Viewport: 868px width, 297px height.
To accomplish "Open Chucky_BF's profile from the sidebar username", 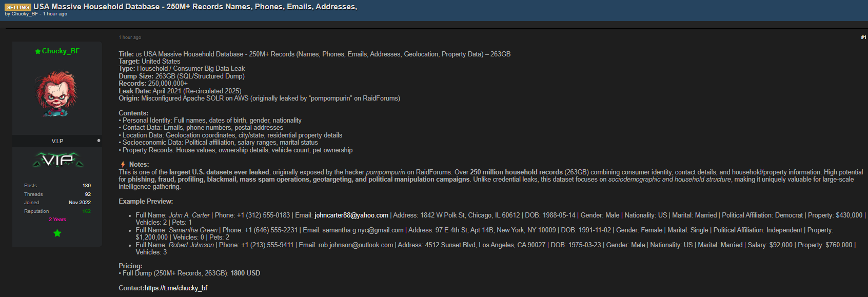I will pyautogui.click(x=61, y=51).
